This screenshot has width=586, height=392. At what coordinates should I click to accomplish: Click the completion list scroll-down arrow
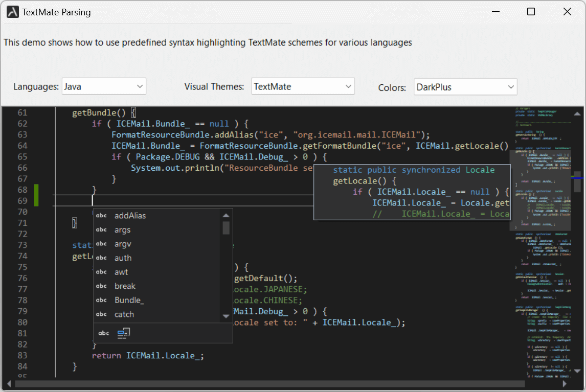point(226,316)
